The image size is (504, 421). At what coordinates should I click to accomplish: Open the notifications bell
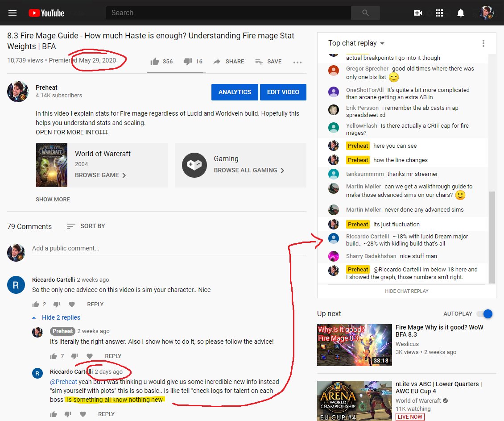pos(461,13)
